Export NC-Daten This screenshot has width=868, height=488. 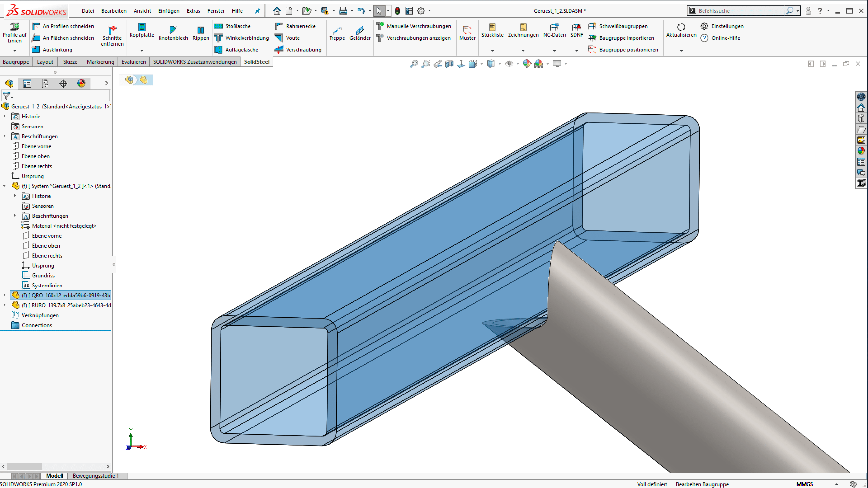(x=554, y=30)
